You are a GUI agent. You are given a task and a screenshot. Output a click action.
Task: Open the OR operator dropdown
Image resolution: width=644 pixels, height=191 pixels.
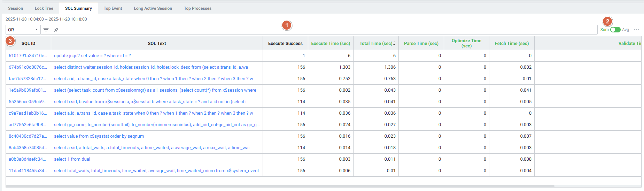coord(23,30)
